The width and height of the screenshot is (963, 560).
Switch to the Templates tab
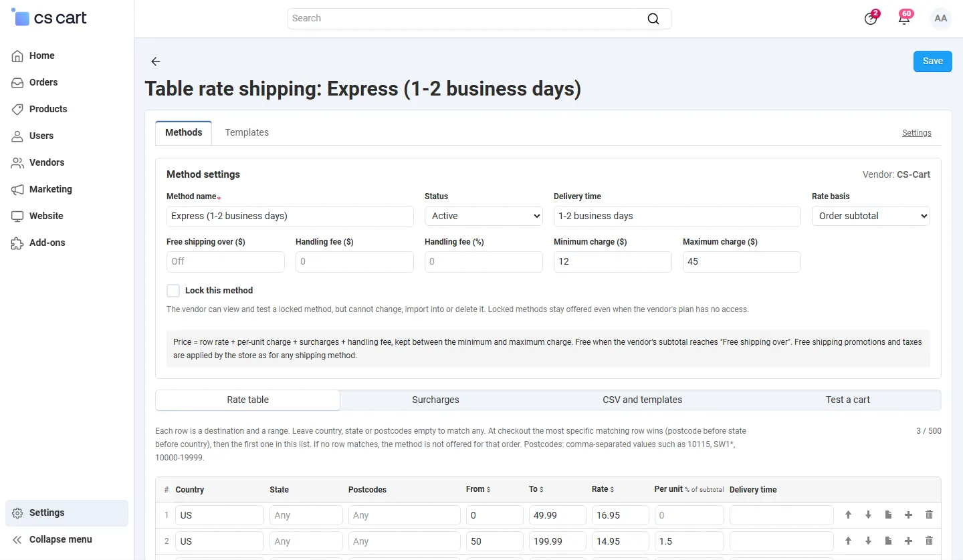(247, 132)
